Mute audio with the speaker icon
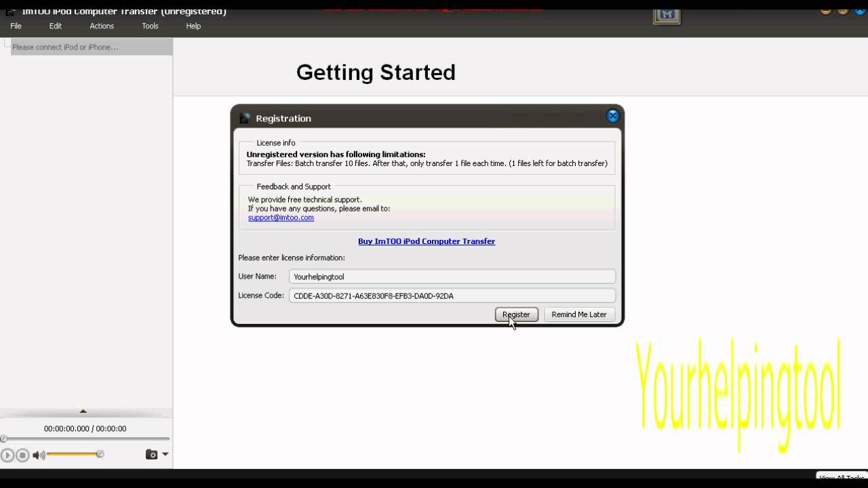Image resolution: width=868 pixels, height=488 pixels. (x=39, y=455)
